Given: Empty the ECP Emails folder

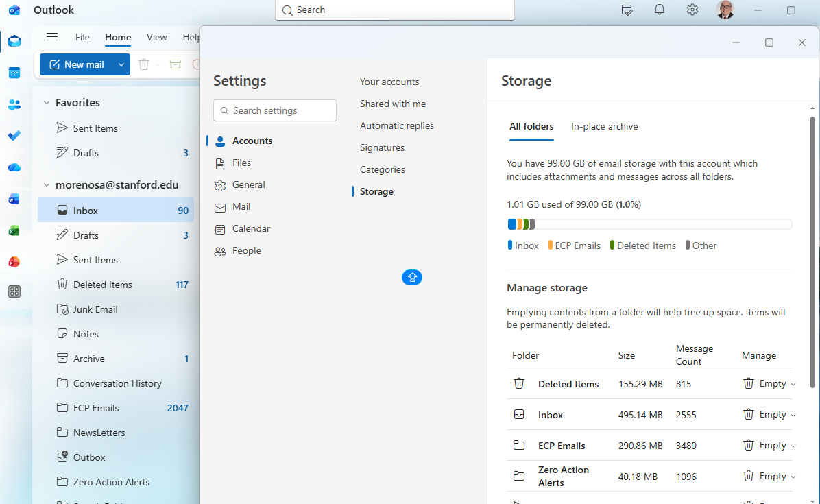Looking at the screenshot, I should (769, 445).
